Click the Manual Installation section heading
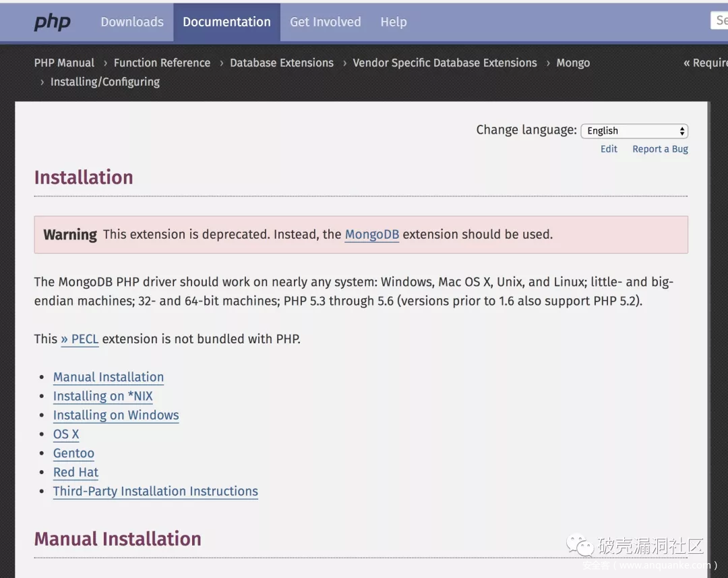The image size is (728, 578). coord(117,539)
